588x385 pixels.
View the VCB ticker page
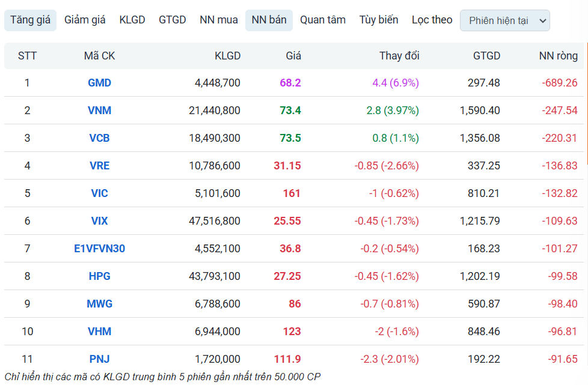[x=99, y=138]
